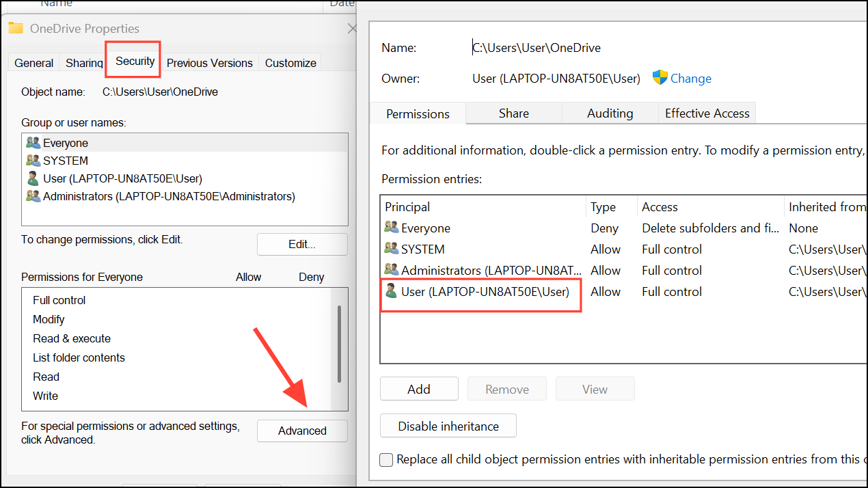868x488 pixels.
Task: Select the Administrators icon under group or user names
Action: (33, 195)
